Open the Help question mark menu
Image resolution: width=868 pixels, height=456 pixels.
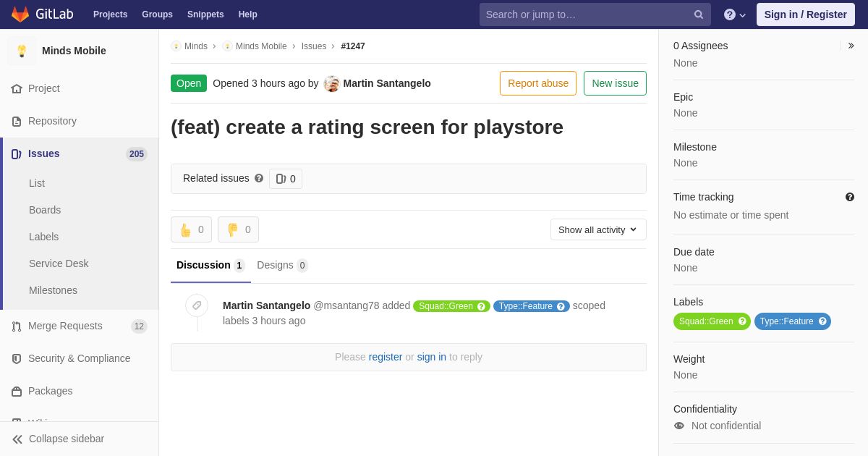(x=735, y=14)
